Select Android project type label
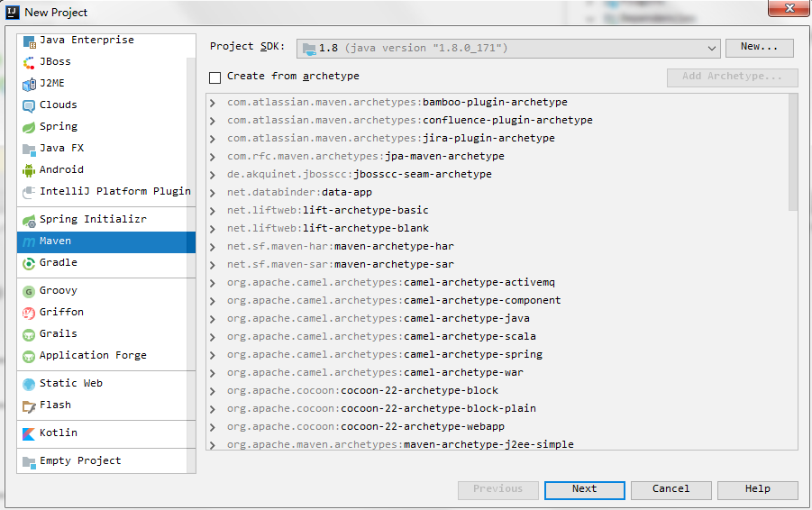 click(61, 169)
